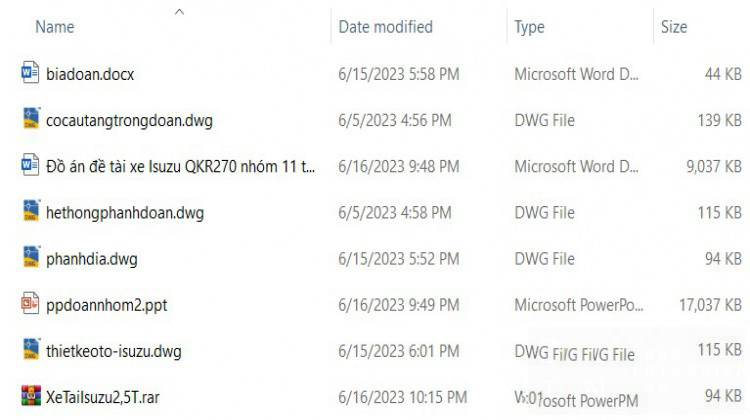Viewport: 750px width, 420px height.
Task: Select the phanhdia.dwg file name
Action: pyautogui.click(x=92, y=259)
